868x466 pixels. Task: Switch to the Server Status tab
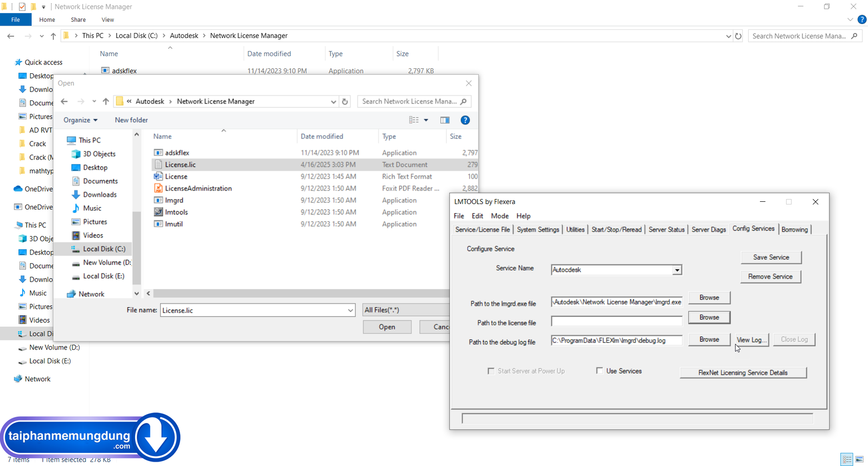(667, 229)
